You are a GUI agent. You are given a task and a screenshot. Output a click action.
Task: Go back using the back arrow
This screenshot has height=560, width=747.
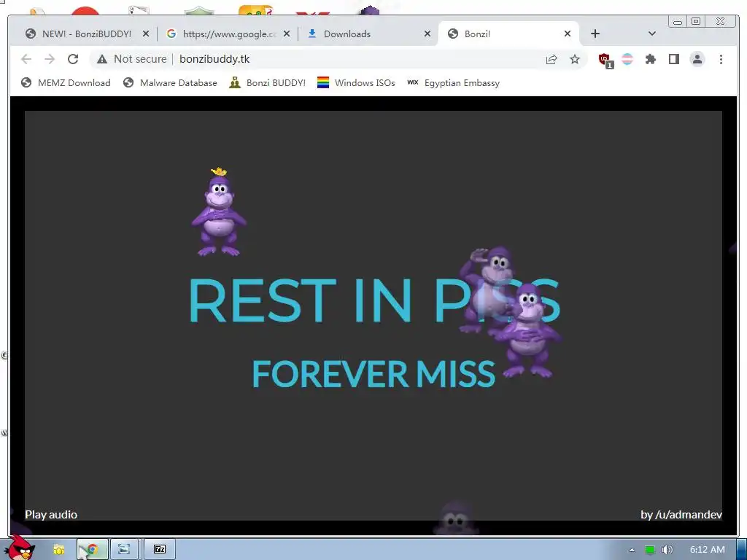click(26, 59)
